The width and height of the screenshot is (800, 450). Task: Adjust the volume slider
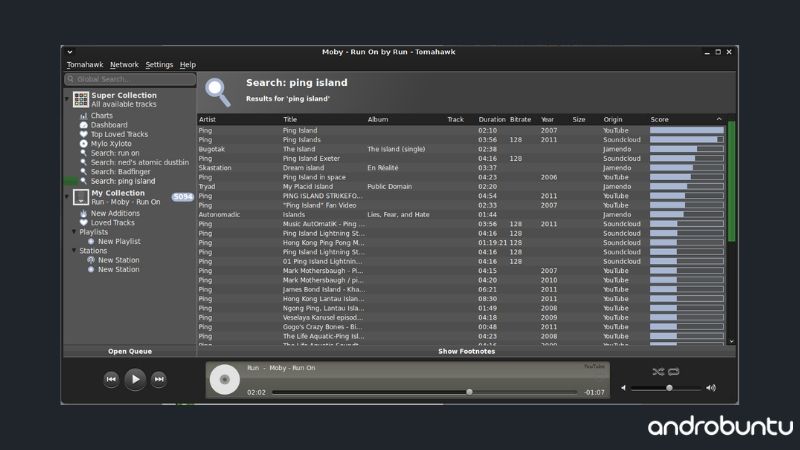coord(666,388)
